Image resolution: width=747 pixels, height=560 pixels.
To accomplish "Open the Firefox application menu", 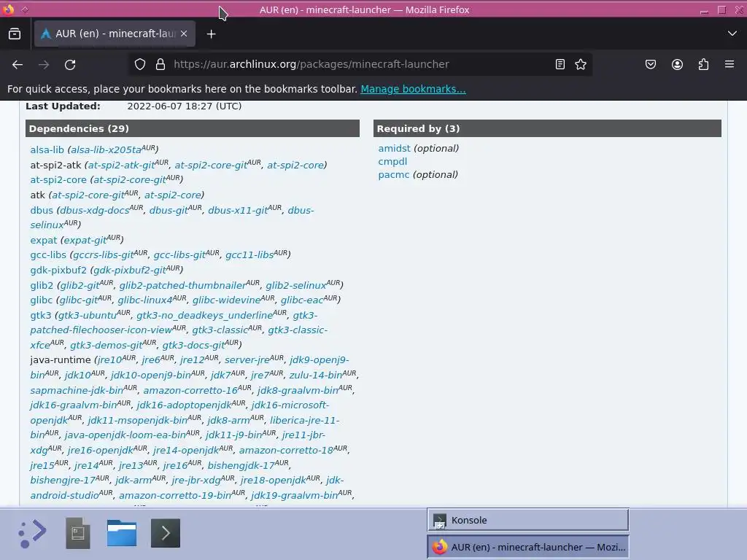I will (x=729, y=64).
